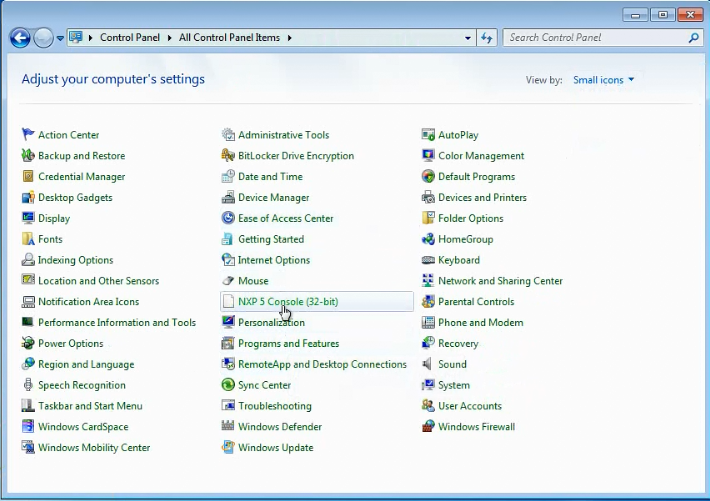Go back with the Back arrow button

click(20, 38)
